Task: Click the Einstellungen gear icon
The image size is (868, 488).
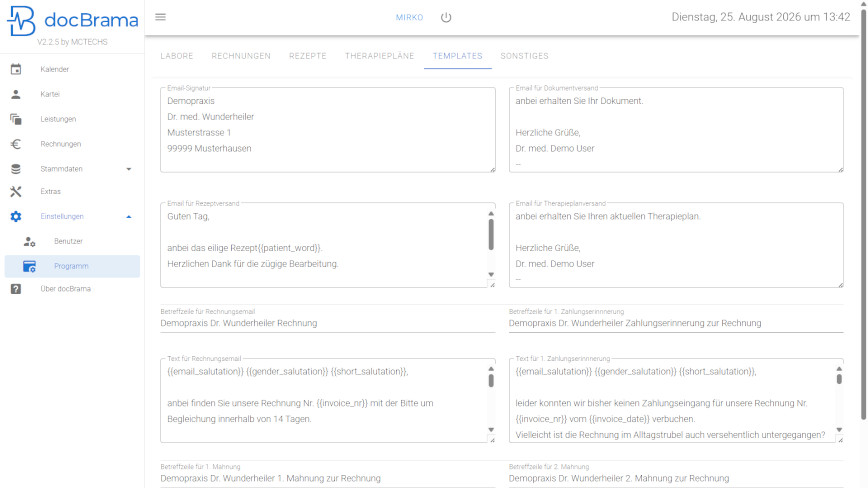Action: (16, 216)
